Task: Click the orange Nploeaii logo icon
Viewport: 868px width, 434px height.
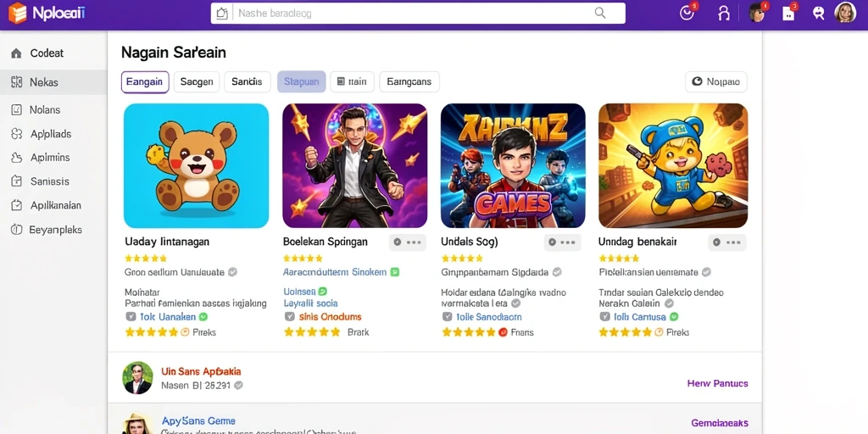Action: point(17,14)
